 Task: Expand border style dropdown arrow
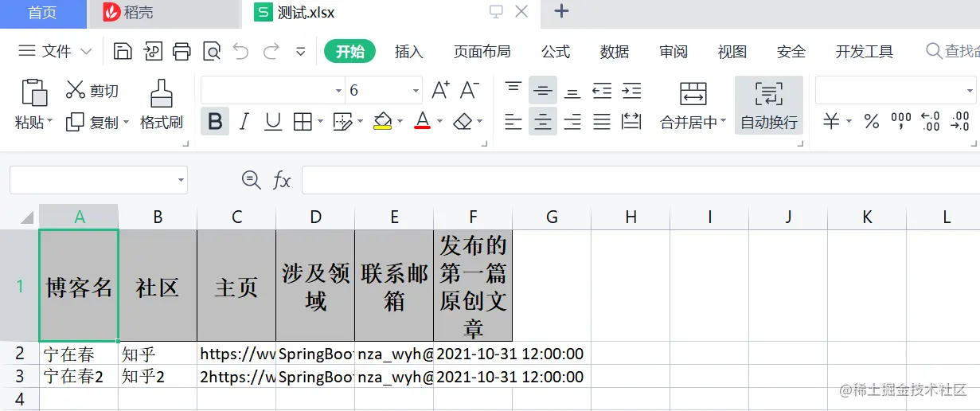[x=321, y=122]
